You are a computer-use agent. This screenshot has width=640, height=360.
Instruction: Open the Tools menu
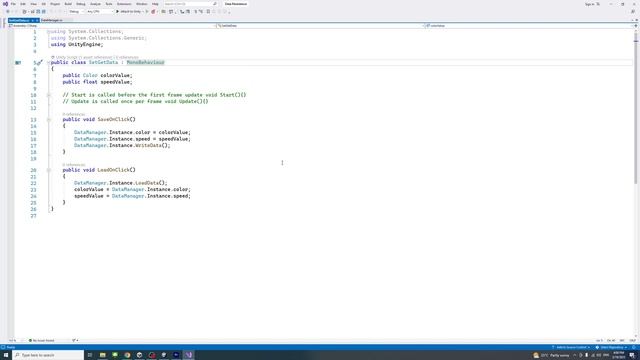(109, 4)
